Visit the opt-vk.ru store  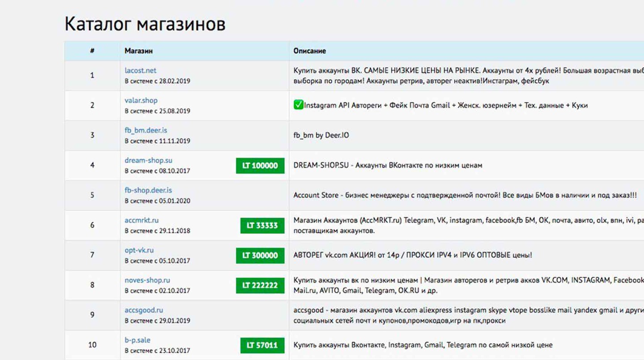click(139, 250)
